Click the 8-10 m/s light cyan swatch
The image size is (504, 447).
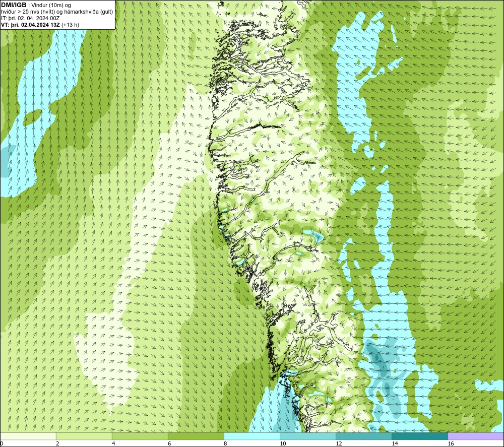[x=251, y=436]
